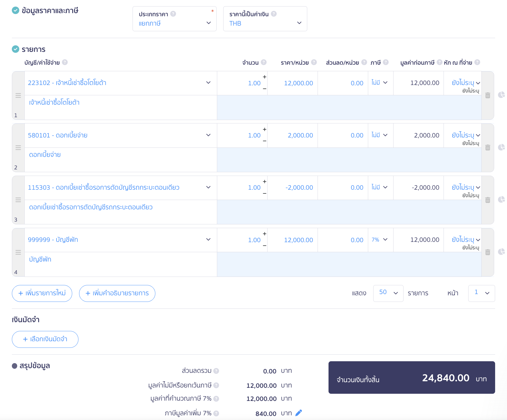Viewport: 507px width, 420px height.
Task: Open pie chart icon for row 115303
Action: 502,199
